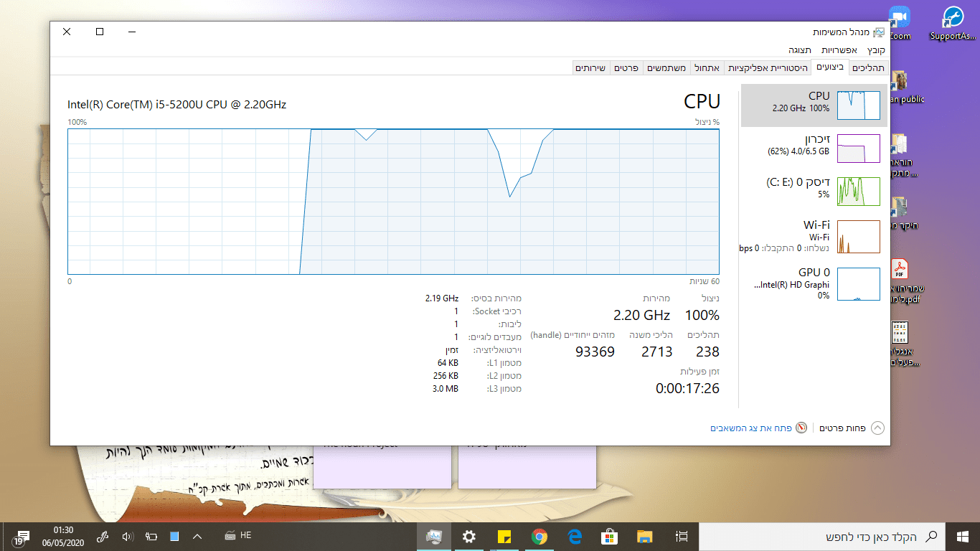Go to the אתחול (Startup) tab
The width and height of the screenshot is (980, 551).
pyautogui.click(x=707, y=67)
